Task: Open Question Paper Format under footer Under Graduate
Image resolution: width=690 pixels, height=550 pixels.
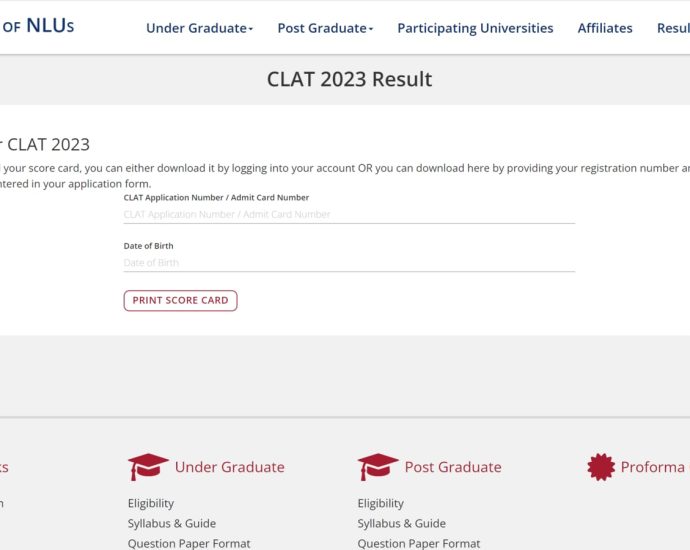Action: [189, 543]
